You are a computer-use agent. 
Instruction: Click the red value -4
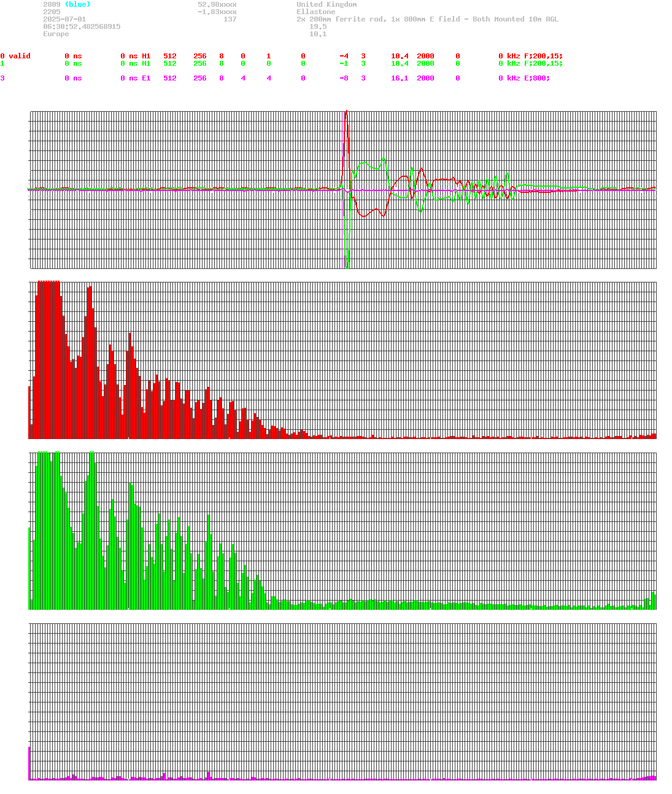pyautogui.click(x=344, y=56)
